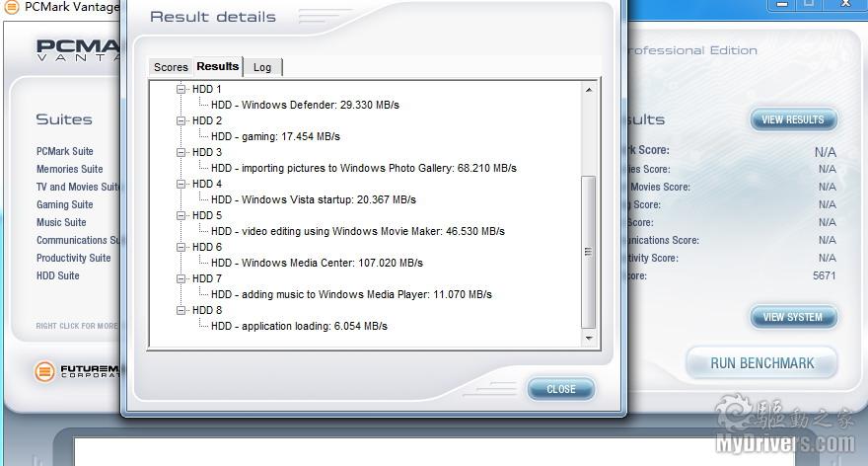Click the Futuremark Corporation logo icon
868x466 pixels.
44,371
